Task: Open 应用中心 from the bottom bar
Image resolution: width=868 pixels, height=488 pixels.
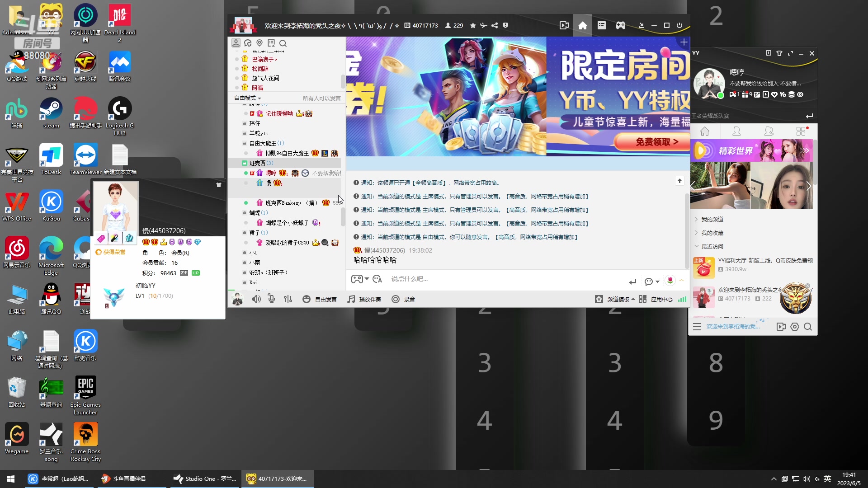Action: point(661,299)
